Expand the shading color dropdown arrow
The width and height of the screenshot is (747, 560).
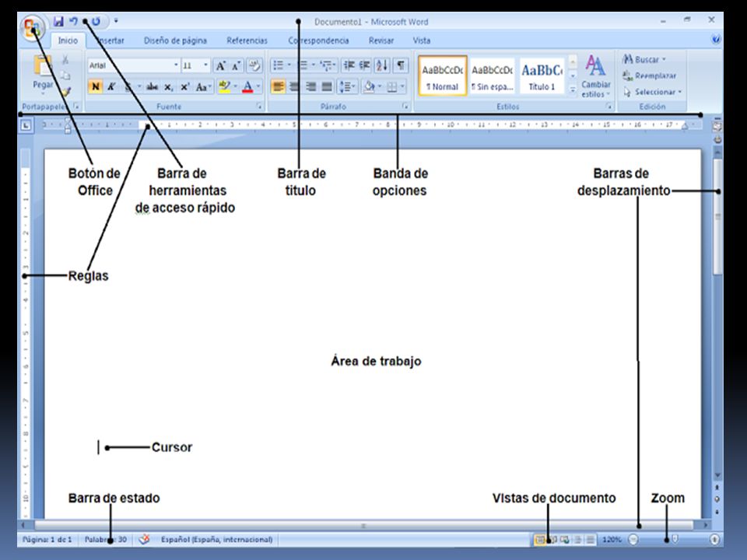(x=379, y=86)
